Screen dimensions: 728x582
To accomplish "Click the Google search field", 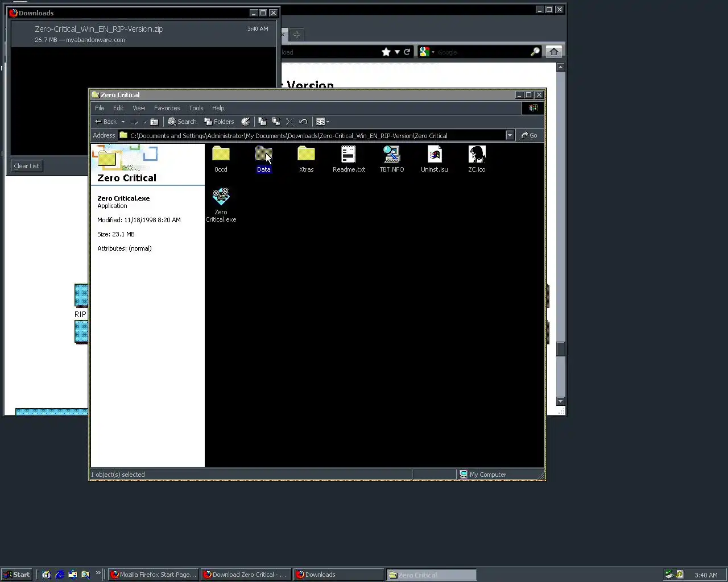I will pyautogui.click(x=483, y=52).
